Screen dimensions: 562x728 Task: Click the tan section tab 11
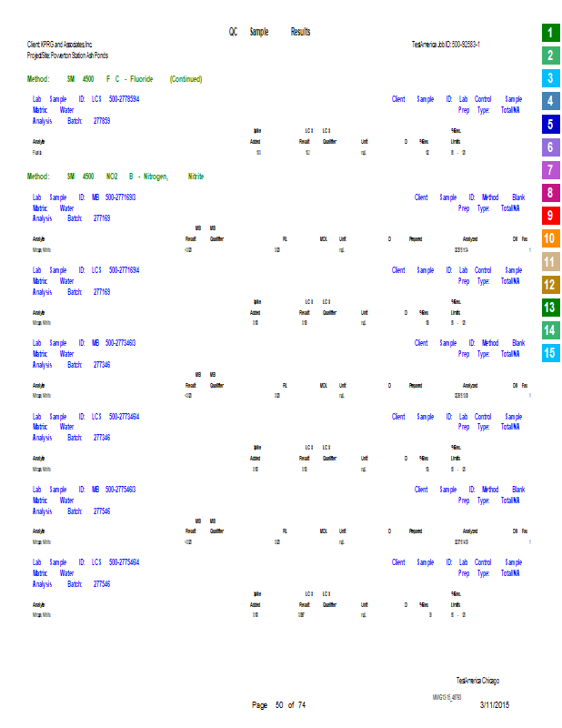549,262
